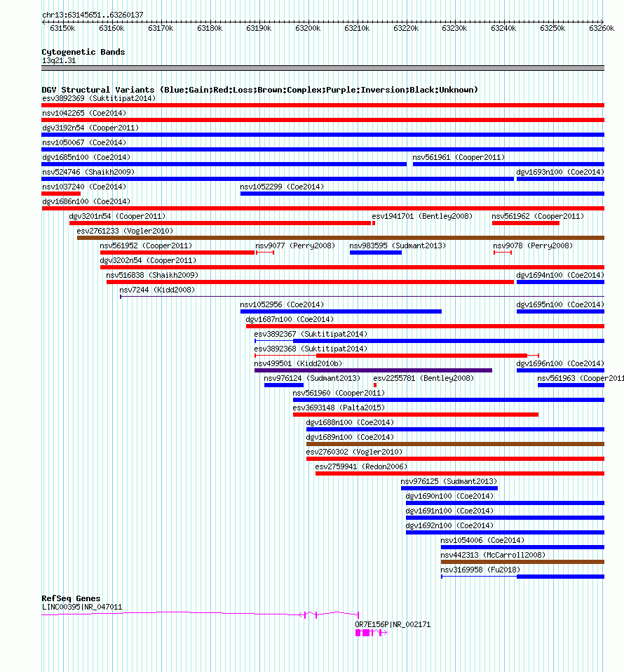
Task: Click the dgv1692n100 (Coe2014) label
Action: (449, 525)
